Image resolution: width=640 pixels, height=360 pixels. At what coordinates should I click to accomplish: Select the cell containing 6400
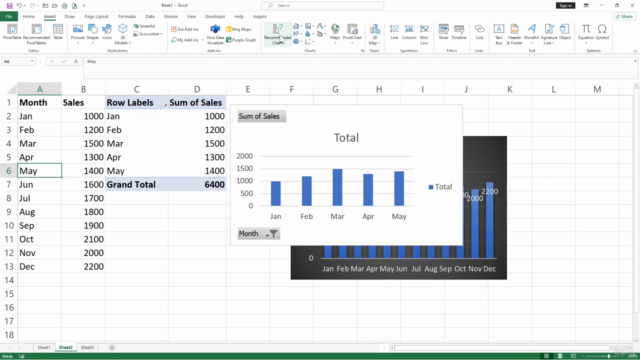(197, 184)
